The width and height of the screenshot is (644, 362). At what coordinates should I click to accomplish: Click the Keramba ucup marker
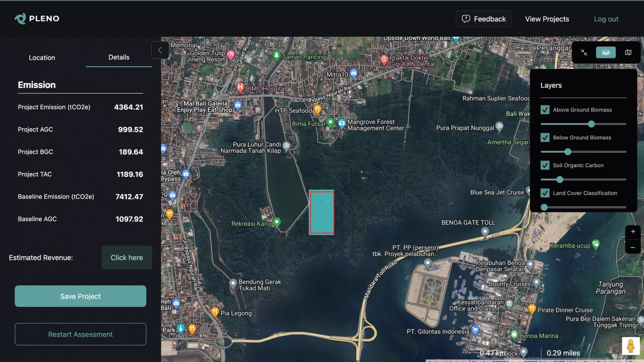[596, 244]
